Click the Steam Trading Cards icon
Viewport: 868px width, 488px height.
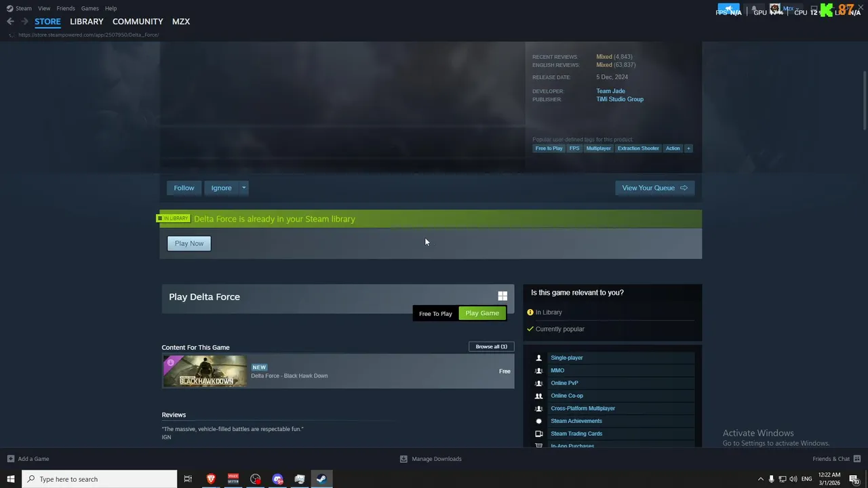point(539,434)
